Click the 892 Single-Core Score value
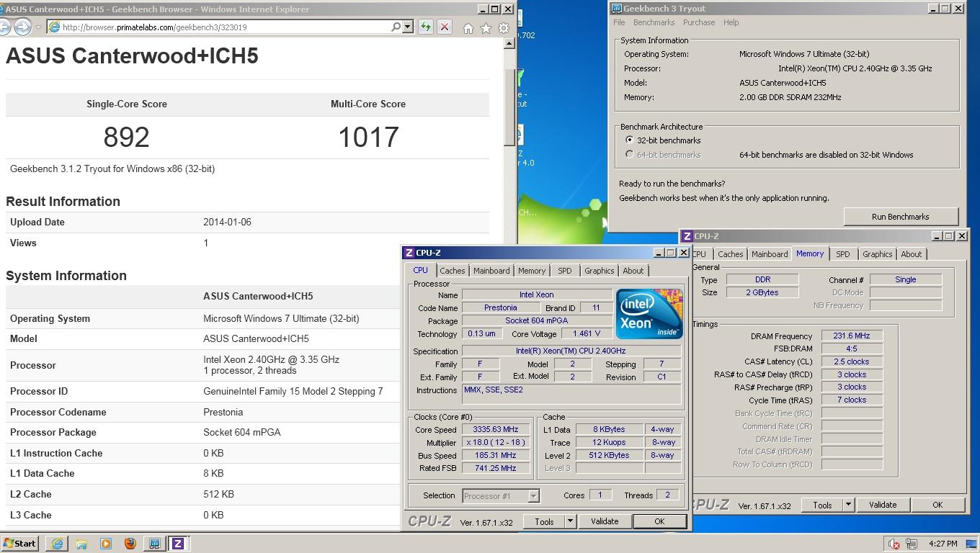 point(127,137)
